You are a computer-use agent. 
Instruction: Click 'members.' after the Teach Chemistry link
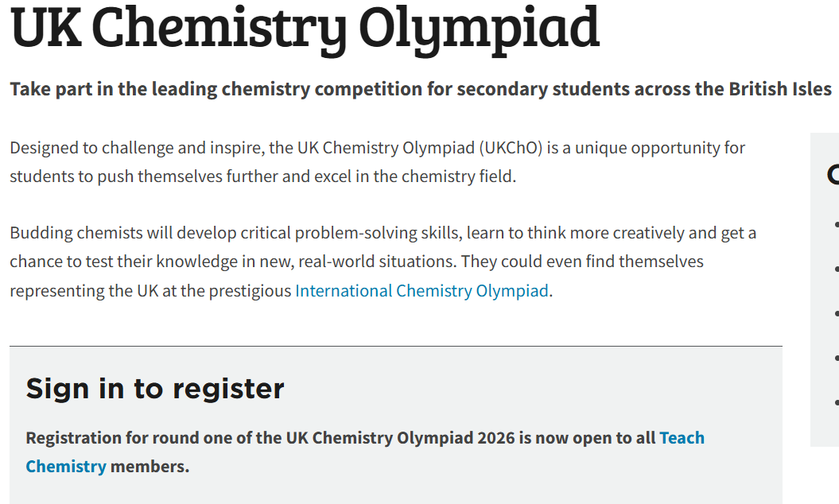tap(150, 467)
